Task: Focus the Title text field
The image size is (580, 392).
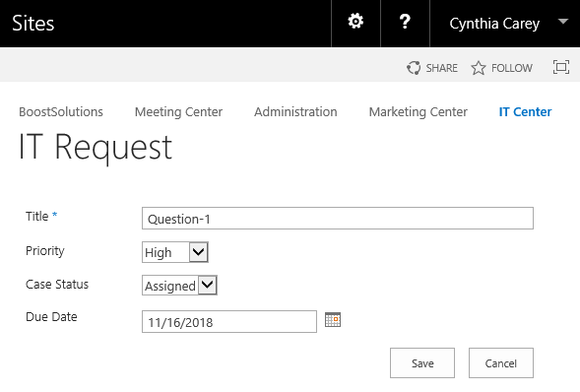Action: tap(338, 219)
